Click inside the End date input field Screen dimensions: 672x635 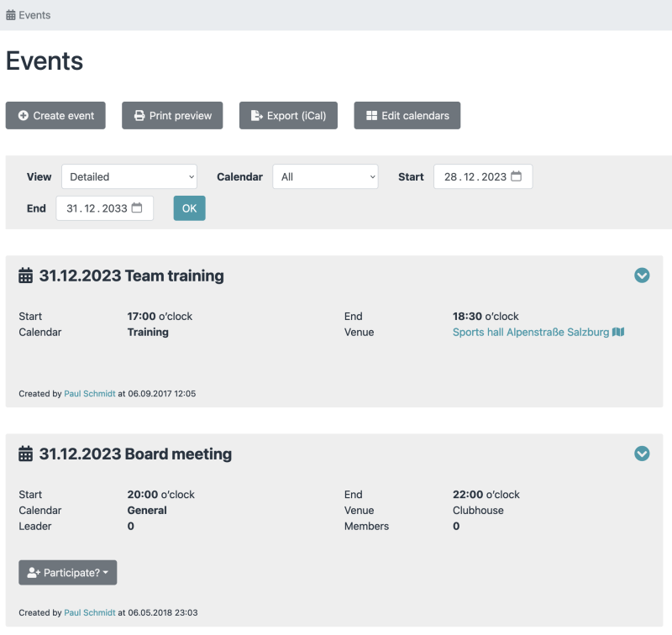pyautogui.click(x=97, y=207)
